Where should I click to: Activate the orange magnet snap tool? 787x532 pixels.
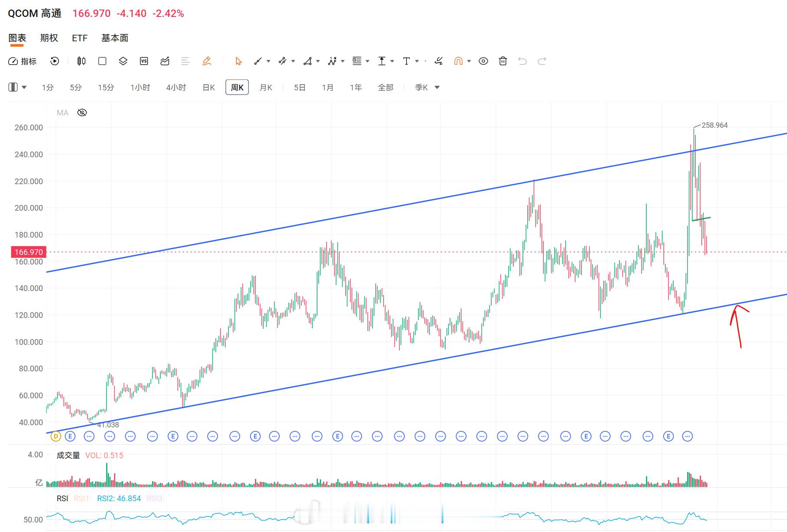pos(458,61)
